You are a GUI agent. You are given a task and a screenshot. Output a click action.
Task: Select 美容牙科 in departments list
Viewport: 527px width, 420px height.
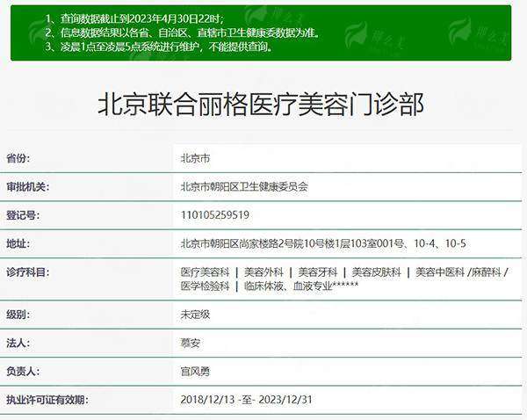(x=318, y=272)
